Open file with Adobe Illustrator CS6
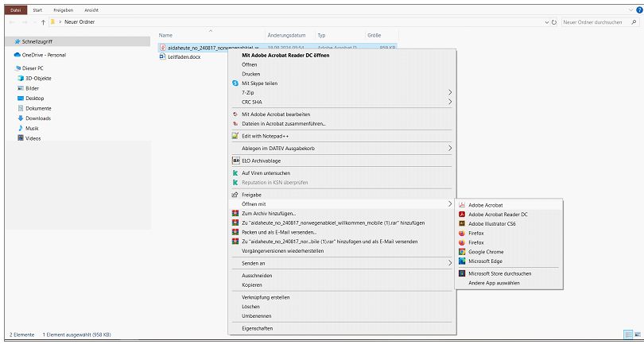 pos(491,224)
